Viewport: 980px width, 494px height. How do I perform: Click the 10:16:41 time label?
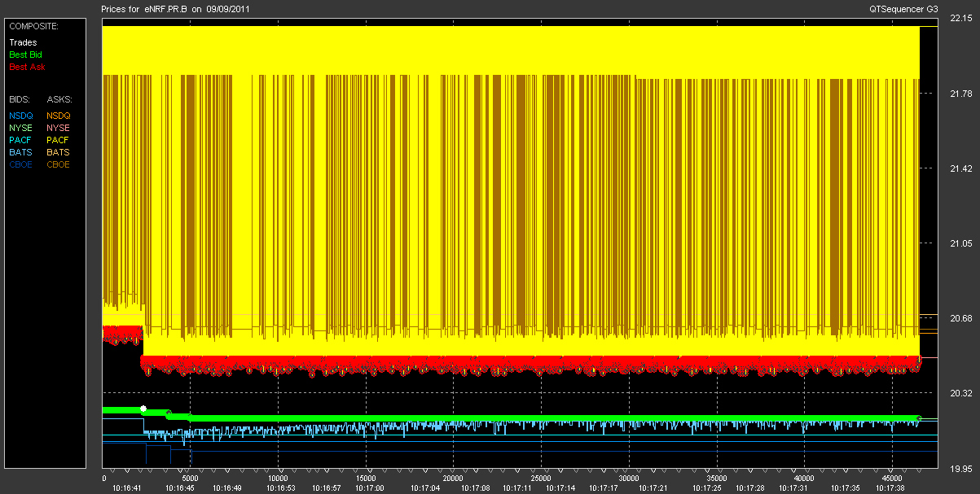128,488
